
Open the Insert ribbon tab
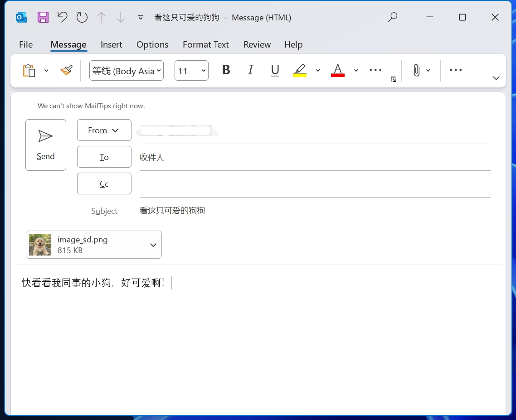click(112, 44)
